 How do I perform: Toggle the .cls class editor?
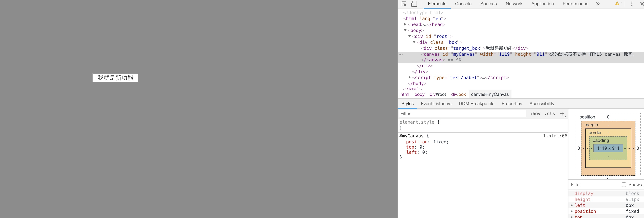(x=549, y=114)
